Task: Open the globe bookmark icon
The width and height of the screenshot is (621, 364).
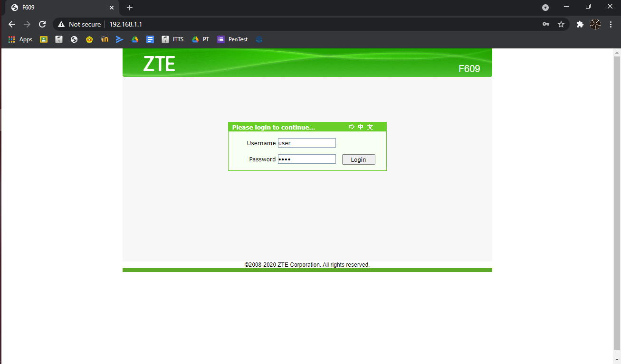Action: [74, 39]
